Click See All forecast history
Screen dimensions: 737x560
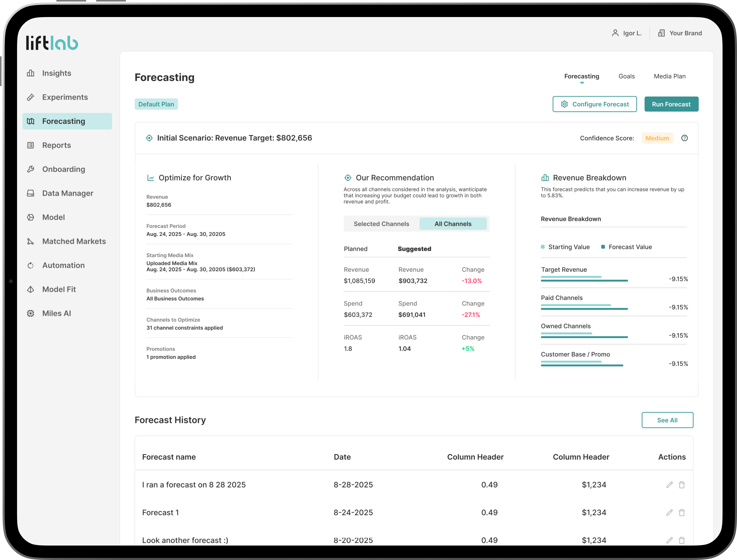pyautogui.click(x=667, y=420)
